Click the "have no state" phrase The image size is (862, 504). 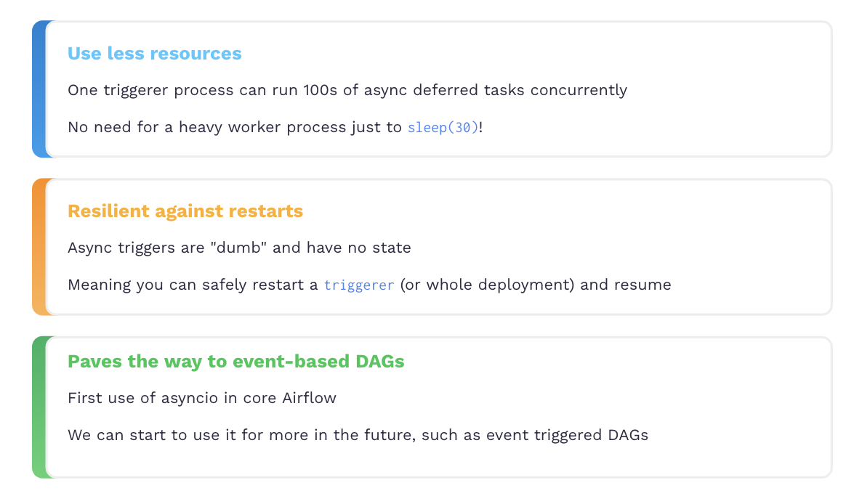[358, 248]
